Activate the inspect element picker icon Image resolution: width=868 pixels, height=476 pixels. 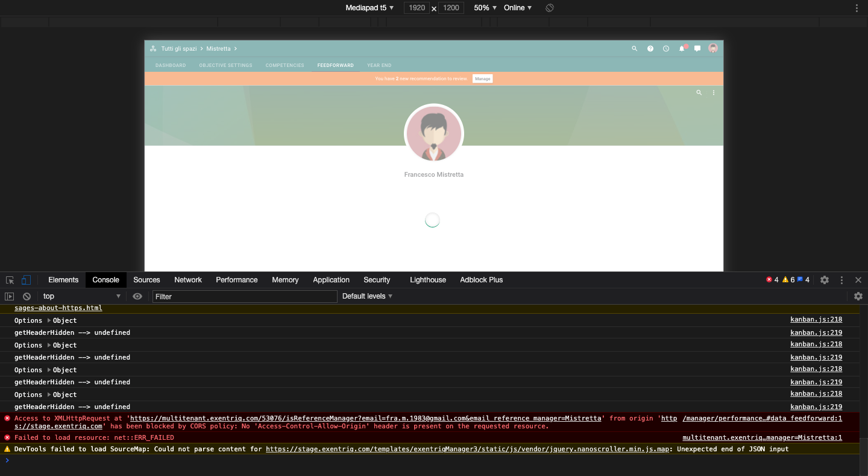pyautogui.click(x=10, y=280)
